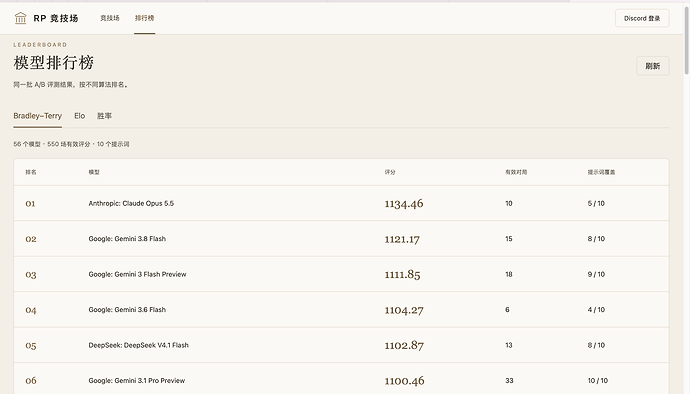Open the 排行榜 nav tab
Image resolution: width=690 pixels, height=394 pixels.
pos(144,18)
